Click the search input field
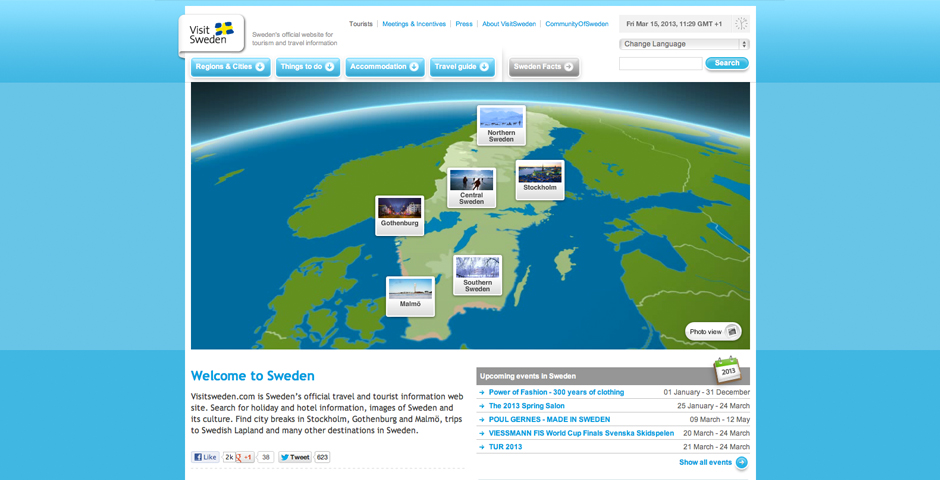940x480 pixels. 661,64
